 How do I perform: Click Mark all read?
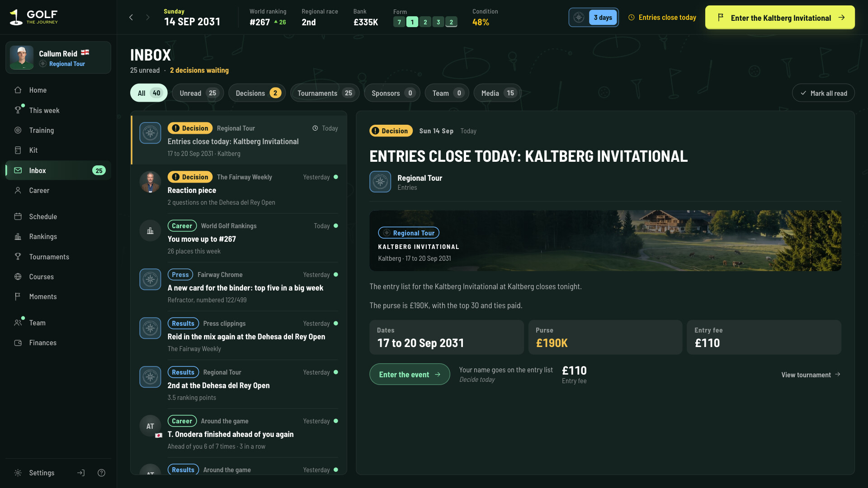click(x=823, y=93)
